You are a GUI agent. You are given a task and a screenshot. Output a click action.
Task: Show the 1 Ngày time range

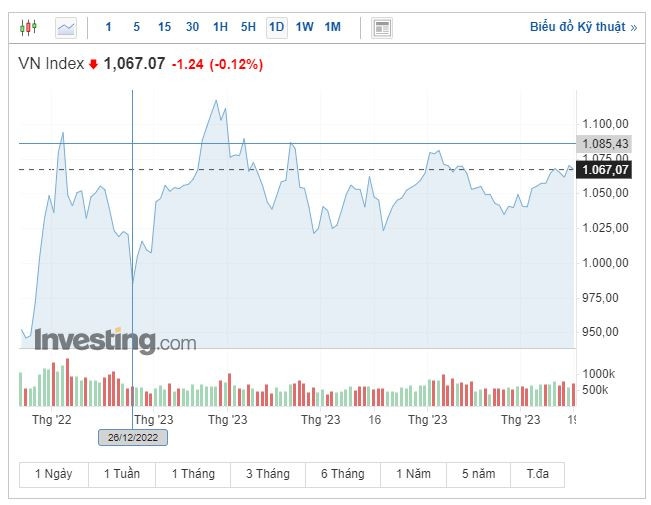pyautogui.click(x=54, y=474)
